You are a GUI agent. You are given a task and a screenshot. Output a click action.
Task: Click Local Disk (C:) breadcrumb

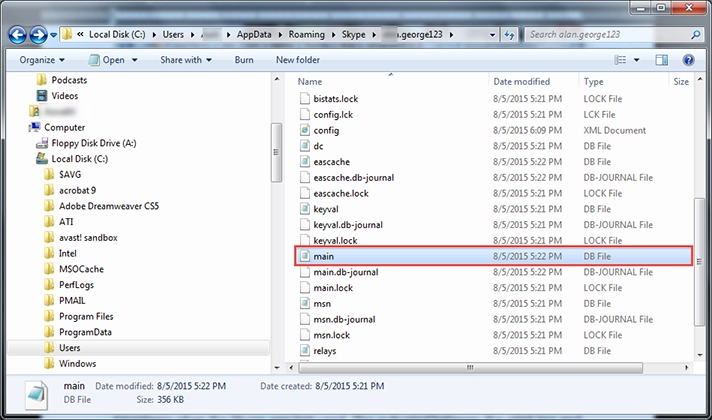(x=117, y=35)
